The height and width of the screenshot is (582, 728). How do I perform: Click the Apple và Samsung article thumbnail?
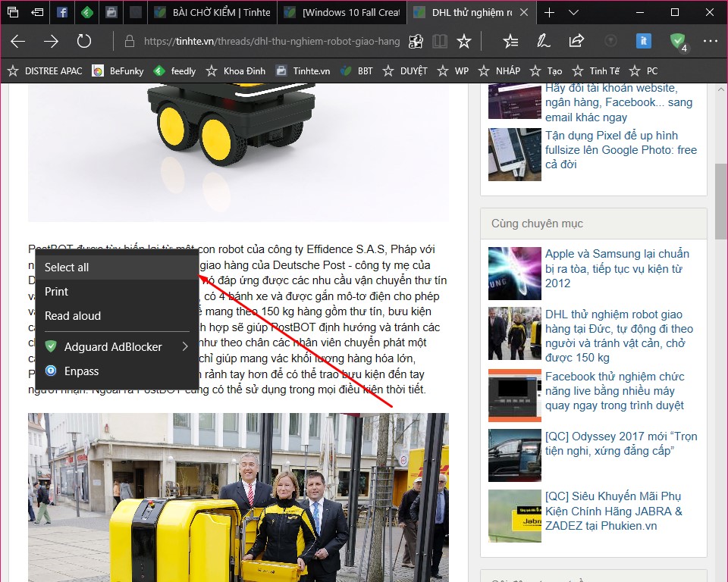tap(514, 274)
